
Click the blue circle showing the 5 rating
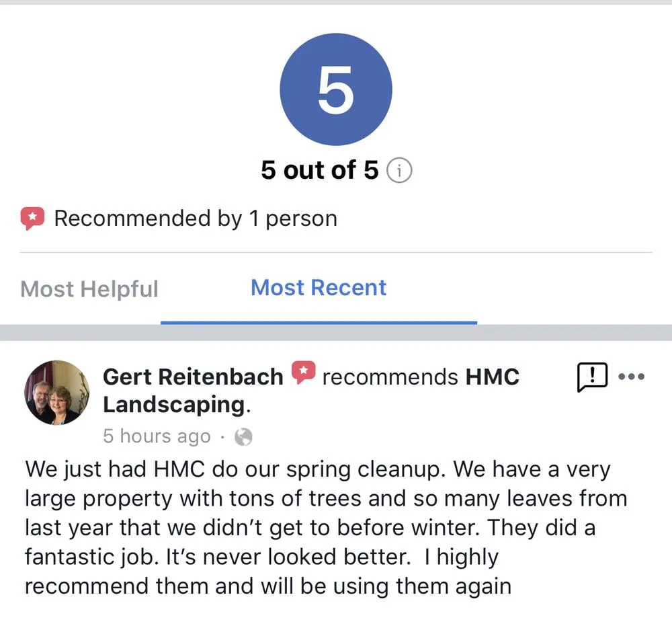coord(335,88)
